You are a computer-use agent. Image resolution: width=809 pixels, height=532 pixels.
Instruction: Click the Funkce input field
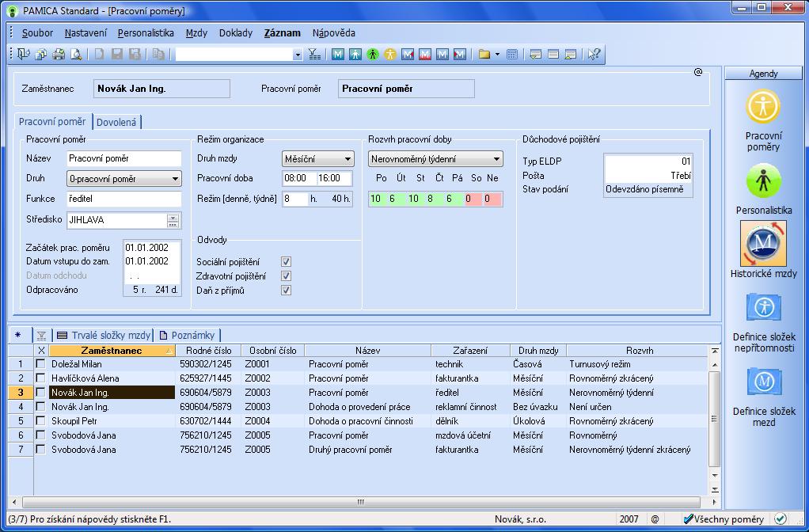pos(123,199)
